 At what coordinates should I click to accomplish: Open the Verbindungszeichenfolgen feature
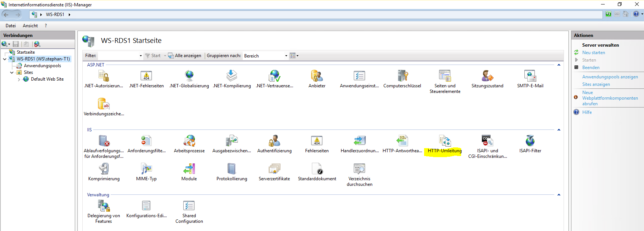104,107
